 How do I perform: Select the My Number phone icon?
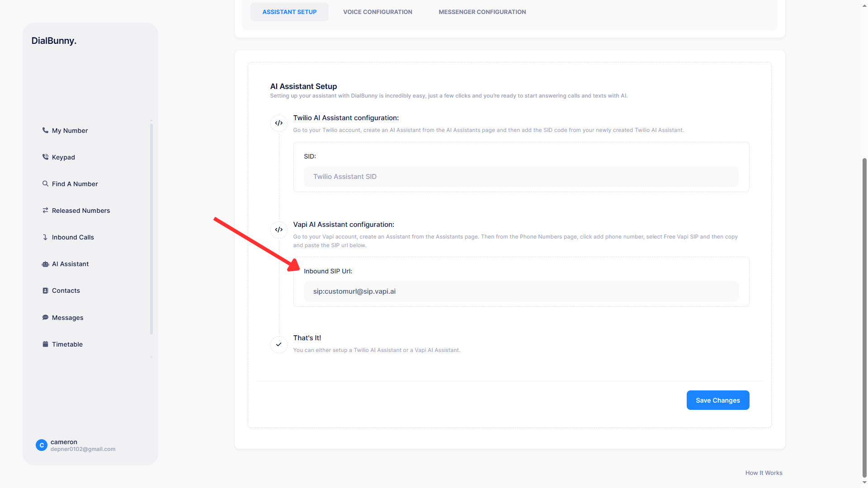pos(45,130)
